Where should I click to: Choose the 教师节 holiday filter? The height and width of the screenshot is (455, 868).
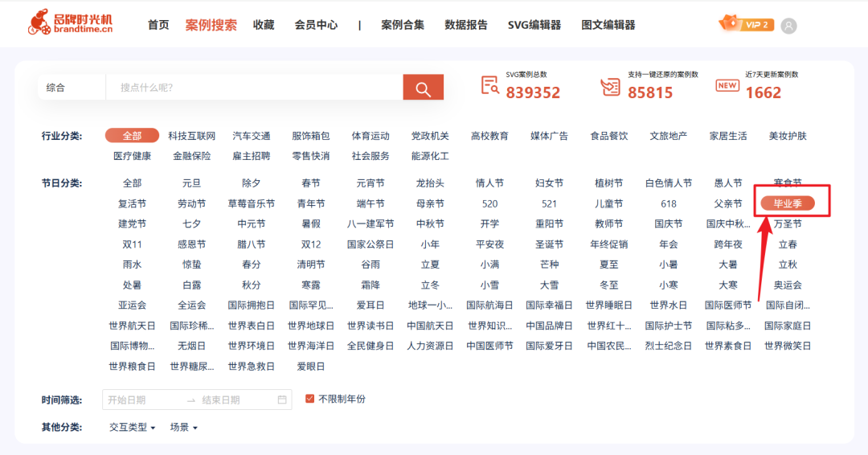(609, 224)
